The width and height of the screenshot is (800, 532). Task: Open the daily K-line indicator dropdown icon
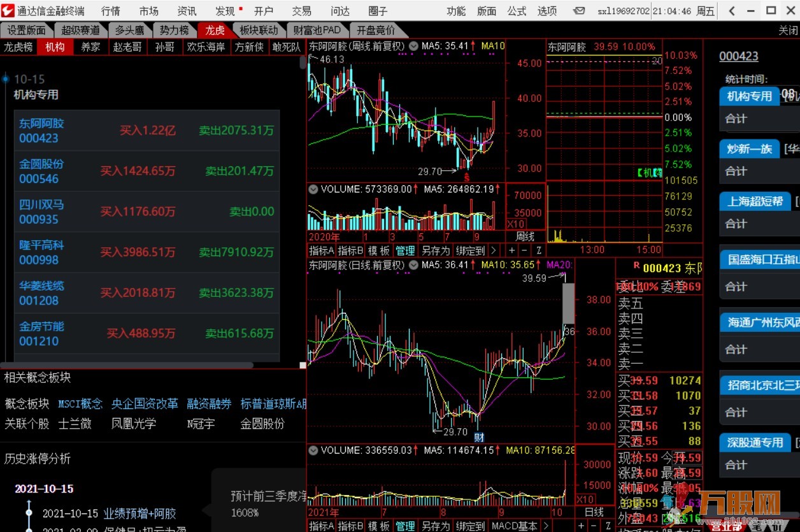(x=413, y=264)
